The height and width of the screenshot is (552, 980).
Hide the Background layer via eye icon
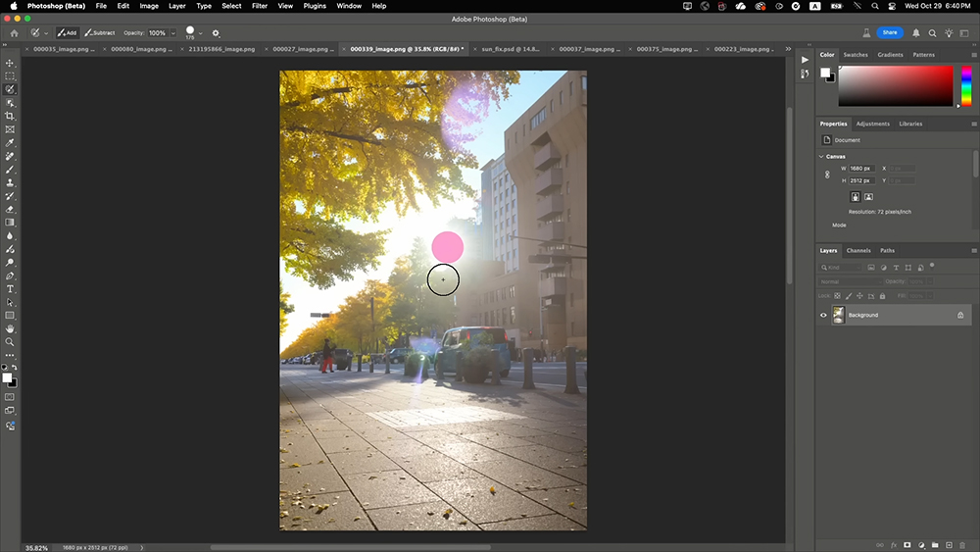pyautogui.click(x=824, y=315)
